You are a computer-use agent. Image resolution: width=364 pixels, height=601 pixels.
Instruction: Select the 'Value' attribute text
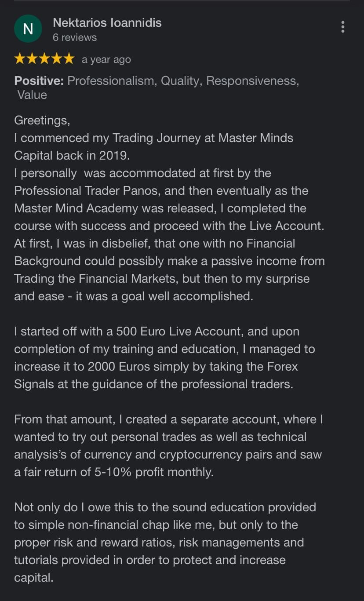(x=32, y=95)
